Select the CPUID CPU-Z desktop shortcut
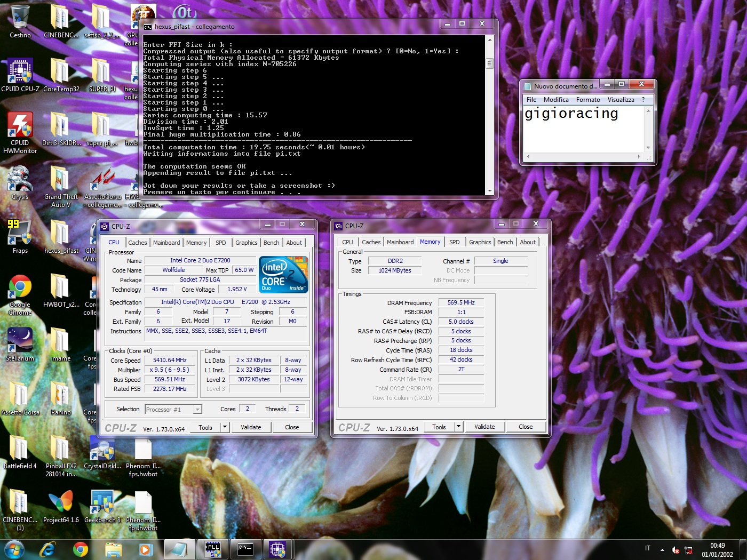 [x=20, y=75]
